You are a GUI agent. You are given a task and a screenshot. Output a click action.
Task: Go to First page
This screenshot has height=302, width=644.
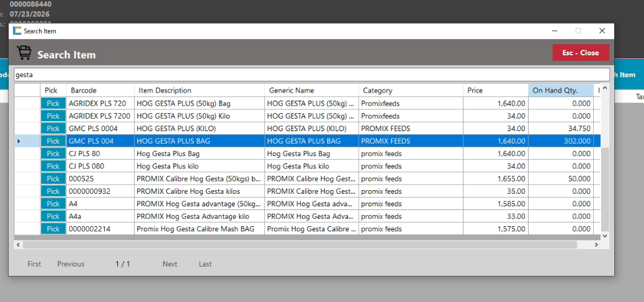click(34, 264)
